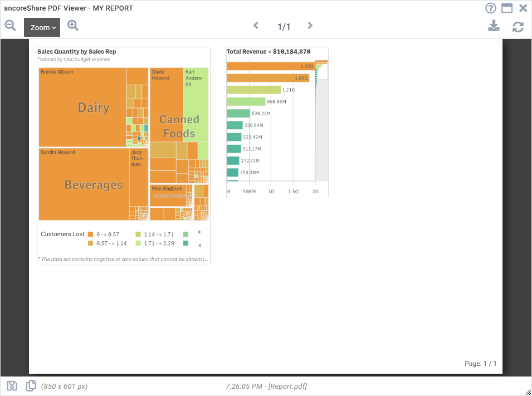Click the Karl Anderson treemap tile
The width and height of the screenshot is (532, 396).
[196, 105]
